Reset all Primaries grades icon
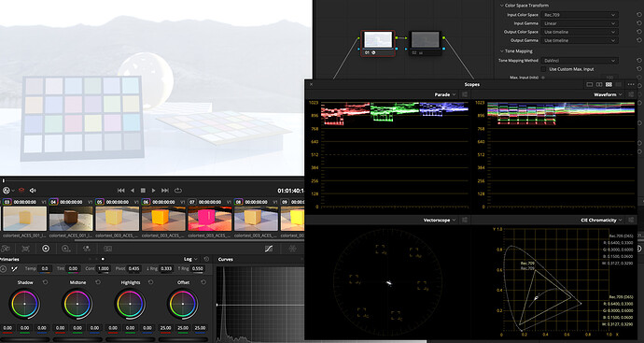 (x=206, y=259)
